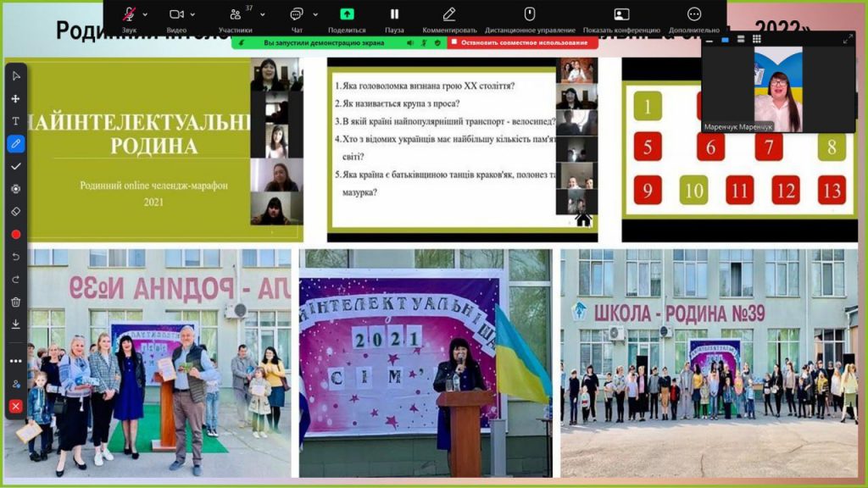Click the green Поделиться share icon

[x=347, y=14]
